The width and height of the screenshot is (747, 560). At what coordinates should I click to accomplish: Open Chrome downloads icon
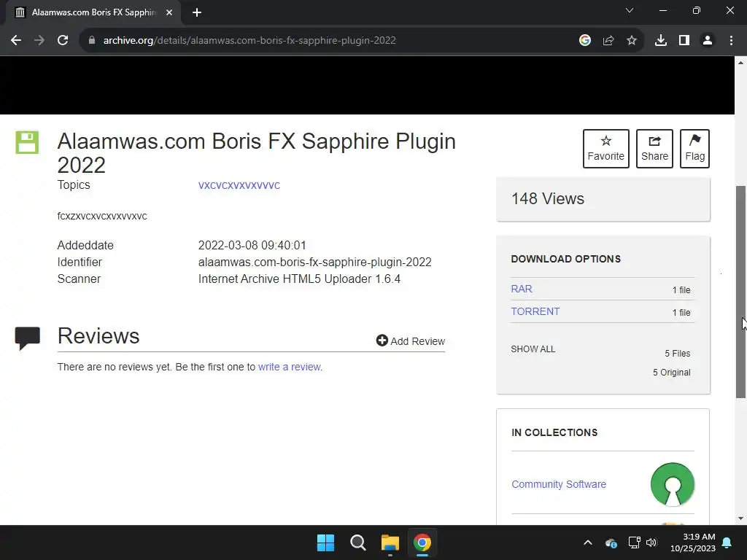point(661,41)
